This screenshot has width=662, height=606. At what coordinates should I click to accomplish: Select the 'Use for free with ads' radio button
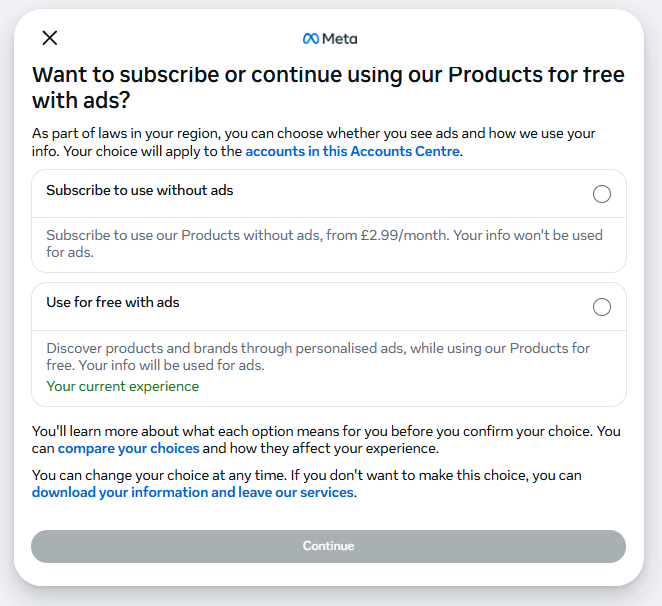[x=602, y=307]
